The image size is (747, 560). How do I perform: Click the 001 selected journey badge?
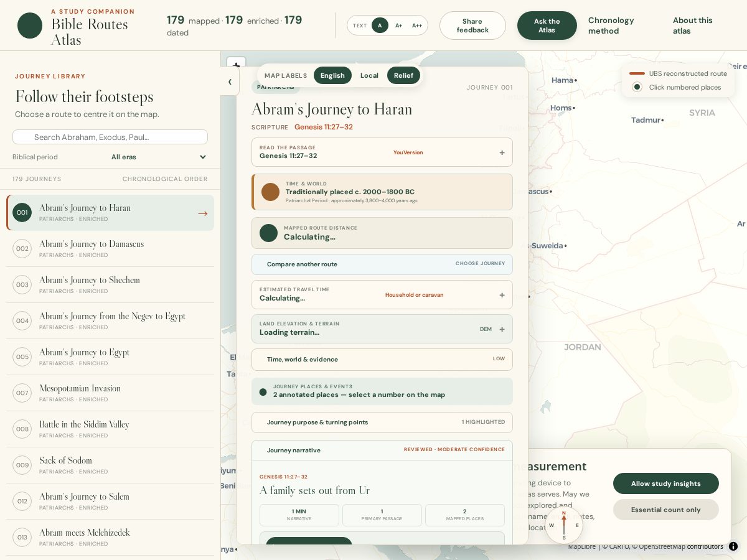(22, 213)
